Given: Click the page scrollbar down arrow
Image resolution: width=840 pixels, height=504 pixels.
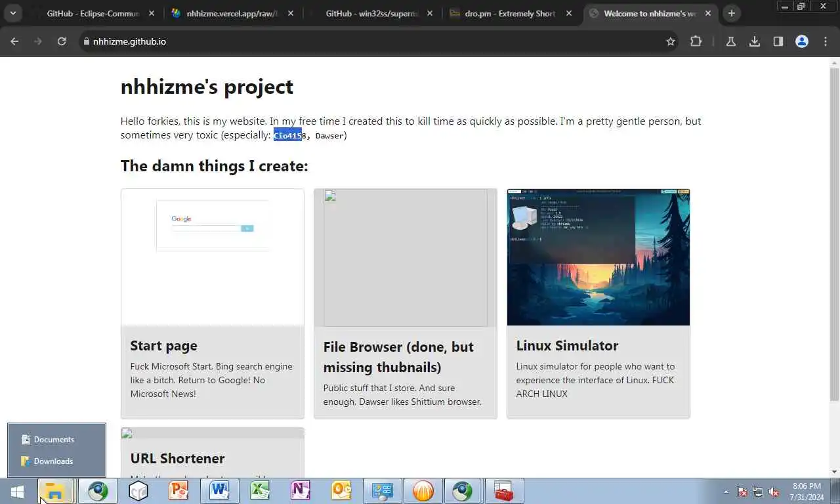Looking at the screenshot, I should (835, 471).
